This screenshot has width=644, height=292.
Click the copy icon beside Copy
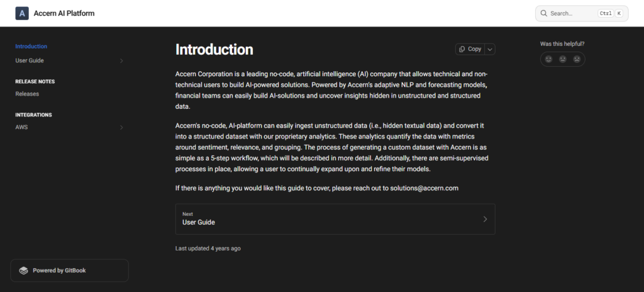pyautogui.click(x=462, y=49)
